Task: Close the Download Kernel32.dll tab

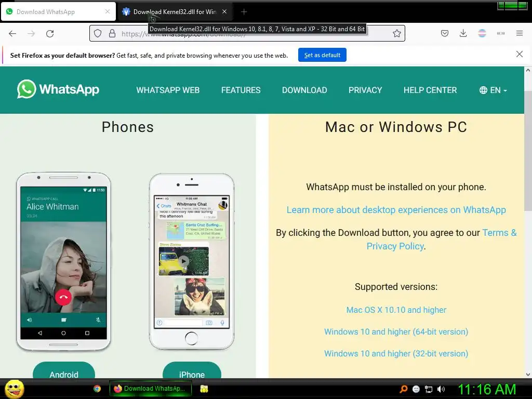Action: [x=224, y=11]
